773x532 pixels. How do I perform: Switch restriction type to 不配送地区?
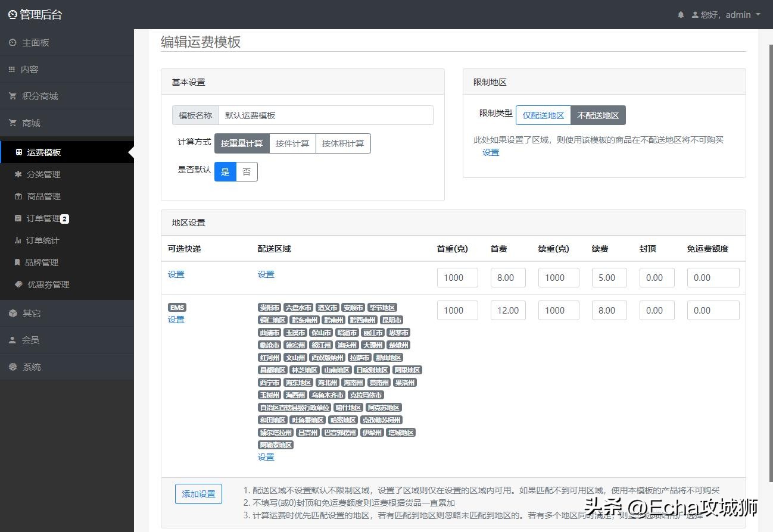(x=598, y=115)
